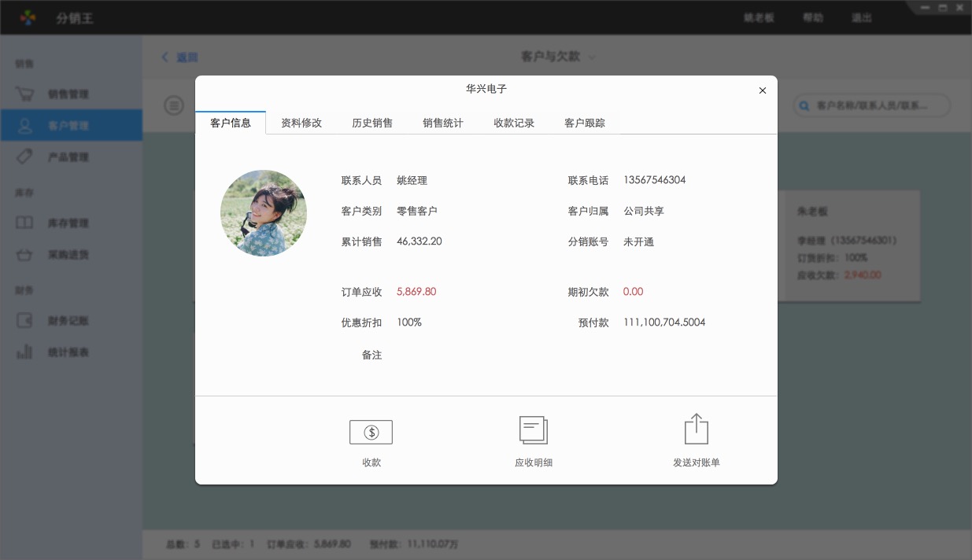
Task: Click the round list menu icon
Action: coord(174,105)
